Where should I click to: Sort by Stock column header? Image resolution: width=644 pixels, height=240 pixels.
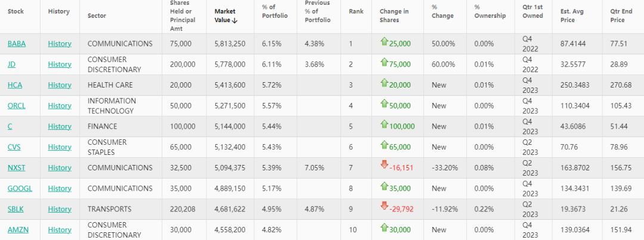pos(16,11)
